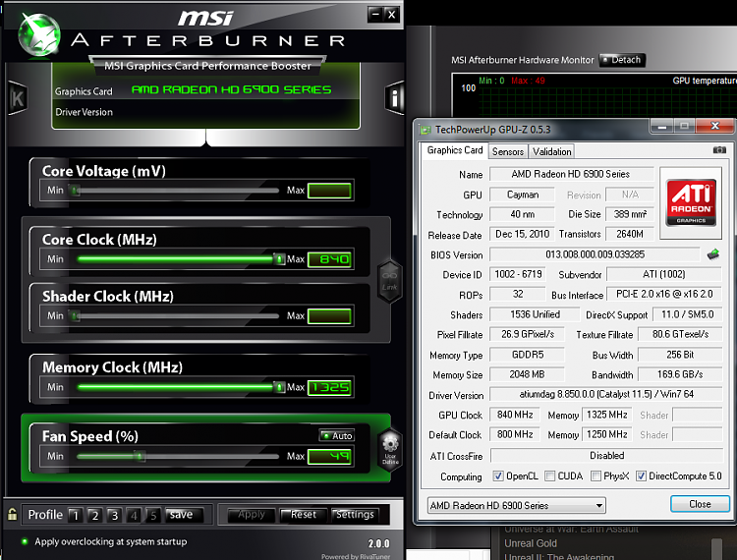
Task: Click the profile Save button
Action: [x=184, y=515]
